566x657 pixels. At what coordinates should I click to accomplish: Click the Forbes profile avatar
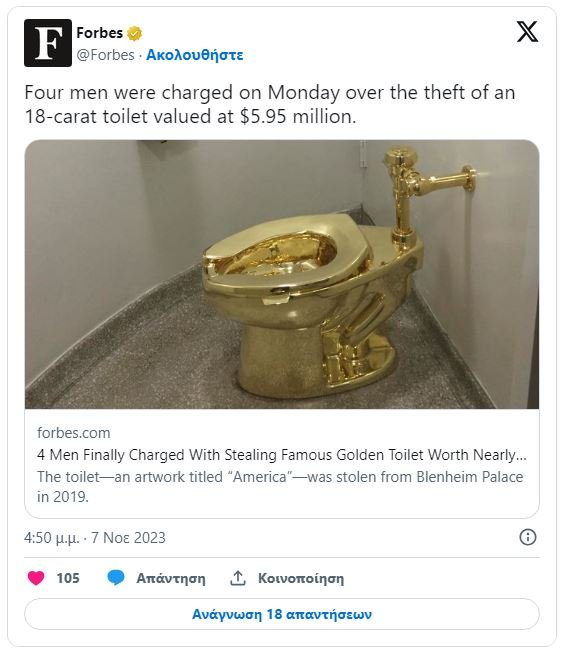(48, 43)
